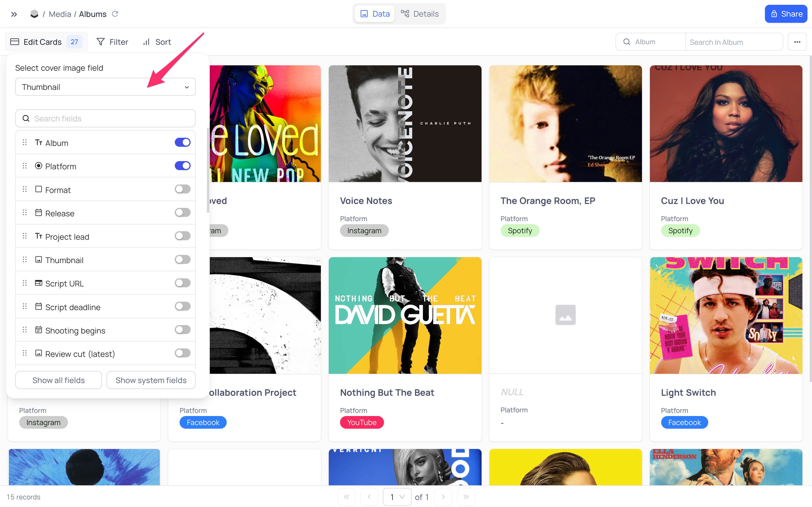Viewport: 812px width, 507px height.
Task: Open the cover image field dropdown
Action: [x=105, y=87]
